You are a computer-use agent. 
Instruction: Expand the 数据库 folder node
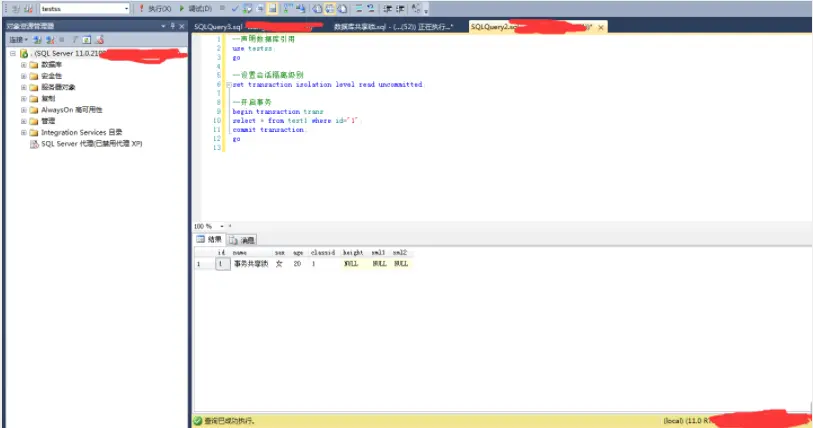23,65
